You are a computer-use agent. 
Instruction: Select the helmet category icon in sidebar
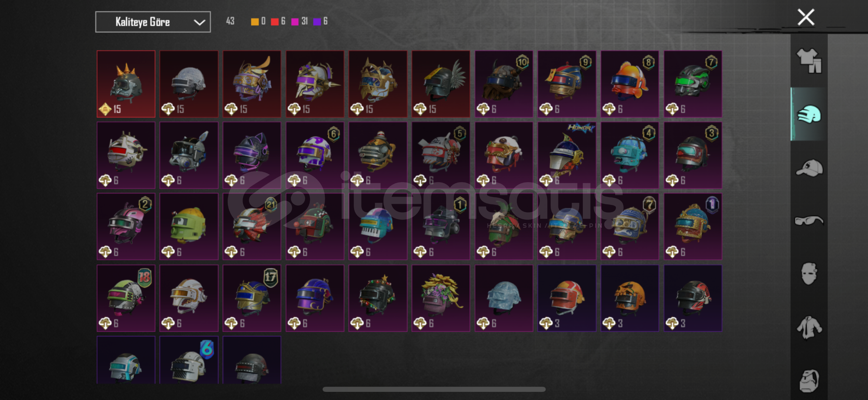[x=809, y=114]
